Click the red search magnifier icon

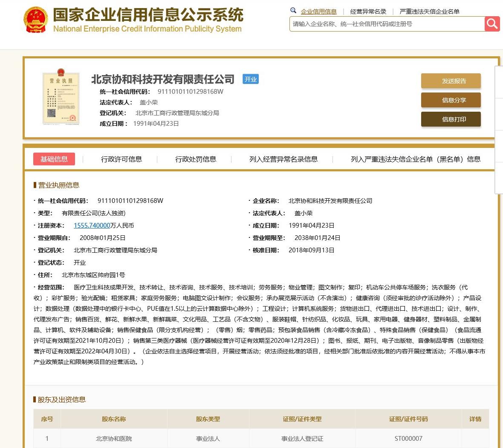pos(492,24)
